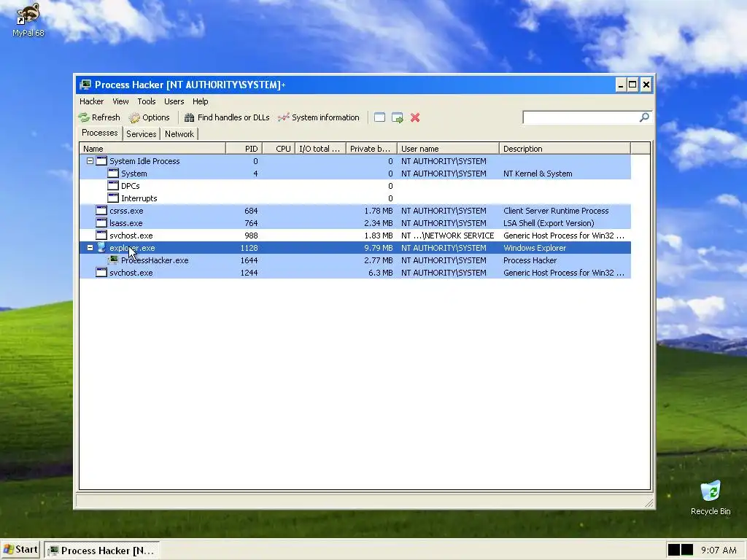Click the find window and thread icon
Screen dimensions: 747x560
[398, 117]
